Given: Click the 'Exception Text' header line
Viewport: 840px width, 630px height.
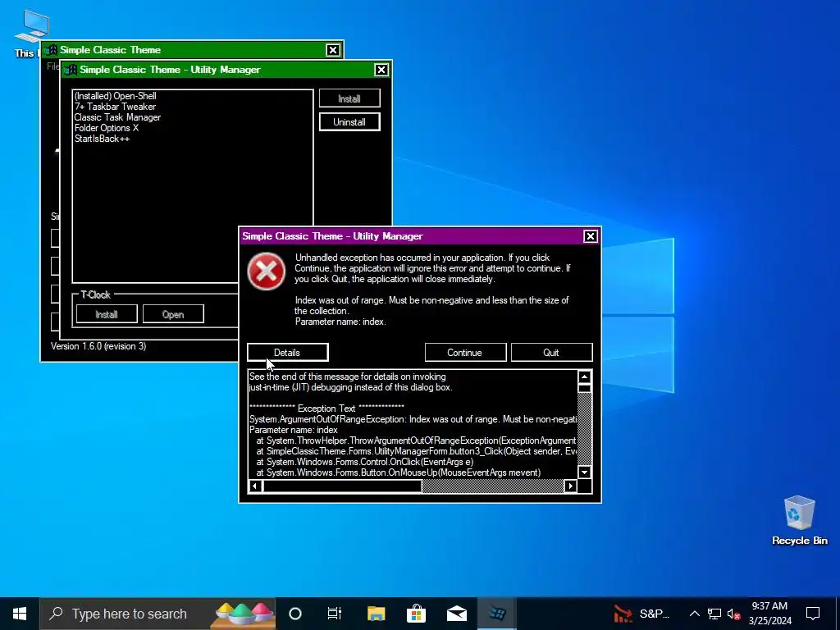Looking at the screenshot, I should click(x=326, y=409).
